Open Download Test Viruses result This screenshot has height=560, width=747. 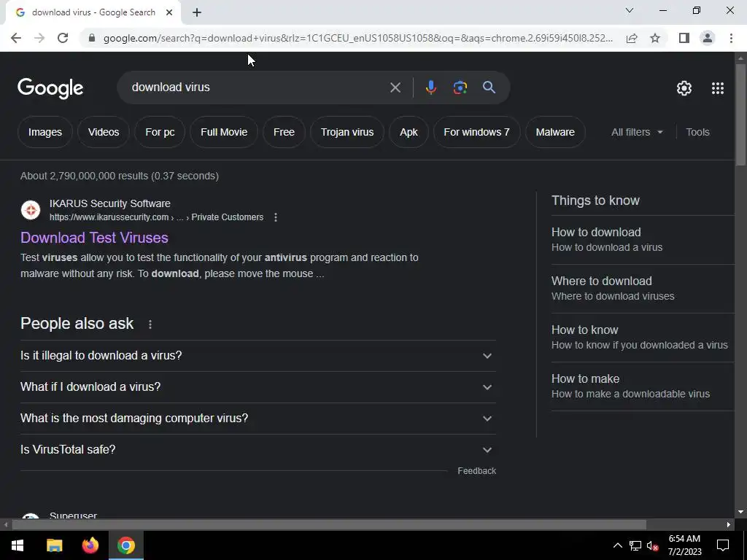pos(94,238)
